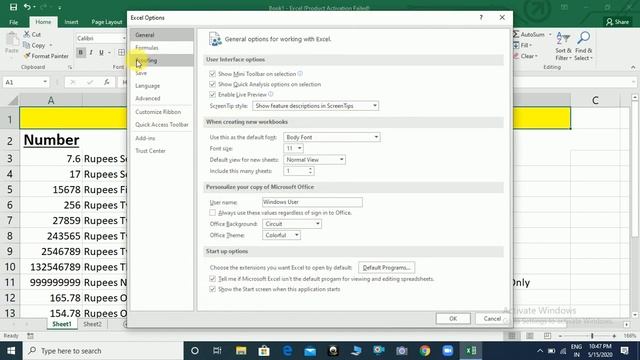This screenshot has width=640, height=360.
Task: Open the Office Theme Colorful dropdown
Action: coord(282,235)
